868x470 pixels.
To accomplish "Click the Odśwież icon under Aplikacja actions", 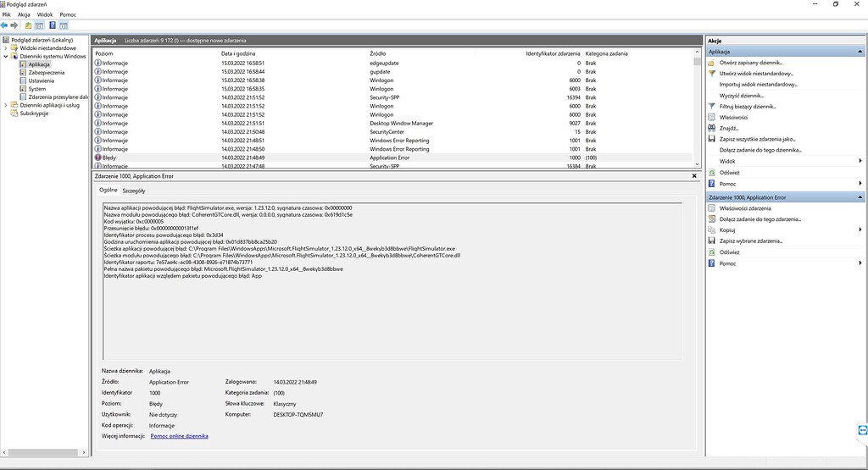I will [712, 173].
